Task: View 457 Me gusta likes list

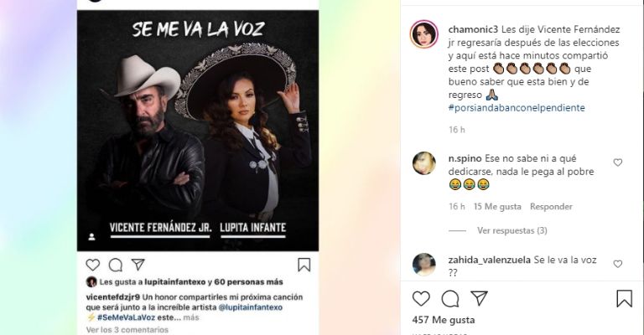Action: 444,320
